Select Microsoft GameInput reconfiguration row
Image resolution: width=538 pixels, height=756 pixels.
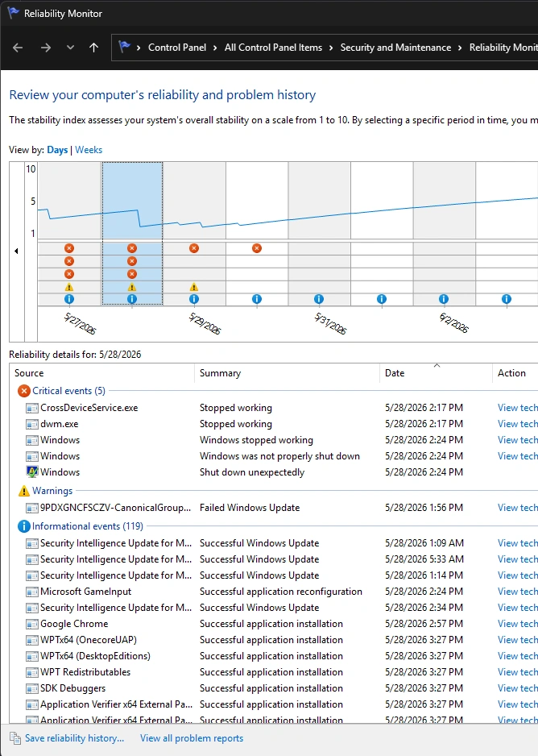tap(274, 592)
